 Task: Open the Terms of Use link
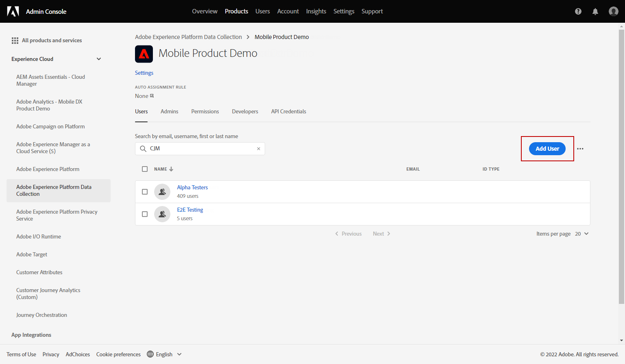tap(21, 354)
